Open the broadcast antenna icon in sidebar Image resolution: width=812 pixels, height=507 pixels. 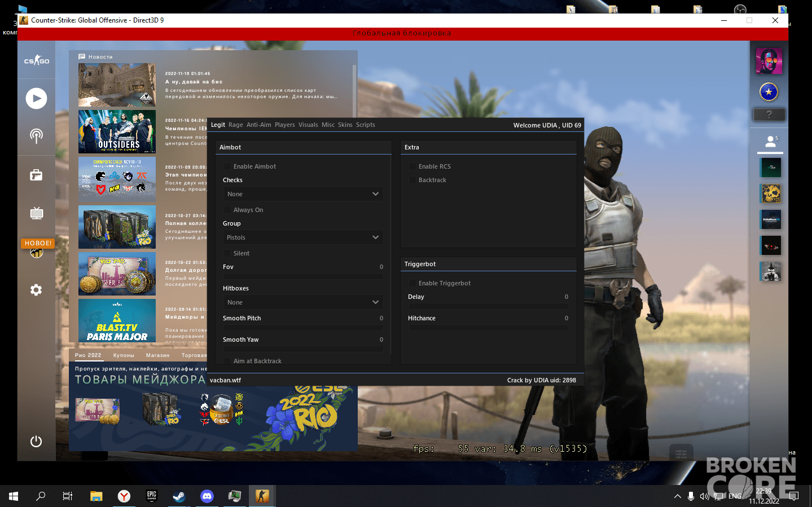coord(36,136)
